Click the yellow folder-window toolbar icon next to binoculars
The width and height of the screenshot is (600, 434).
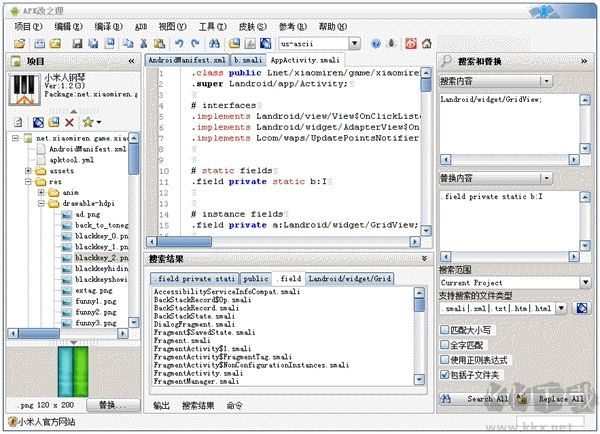point(234,44)
